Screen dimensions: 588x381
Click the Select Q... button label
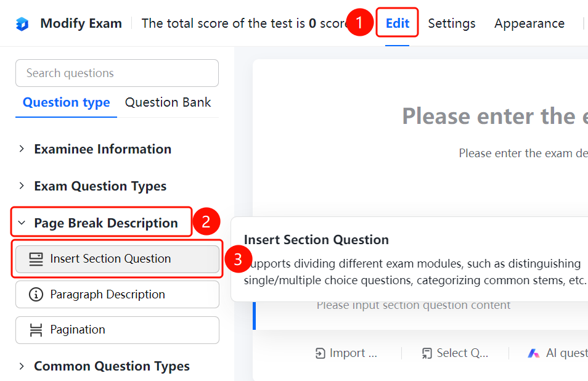(x=462, y=353)
